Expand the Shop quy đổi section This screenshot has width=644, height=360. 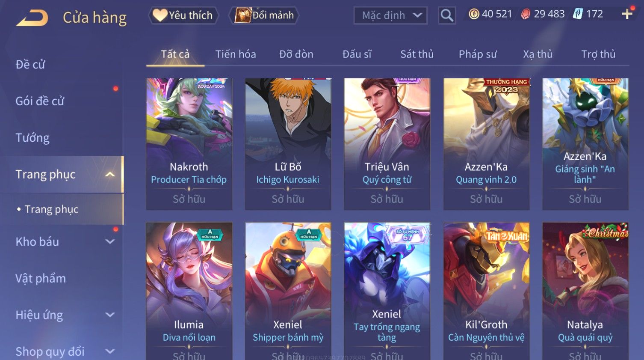coord(110,351)
